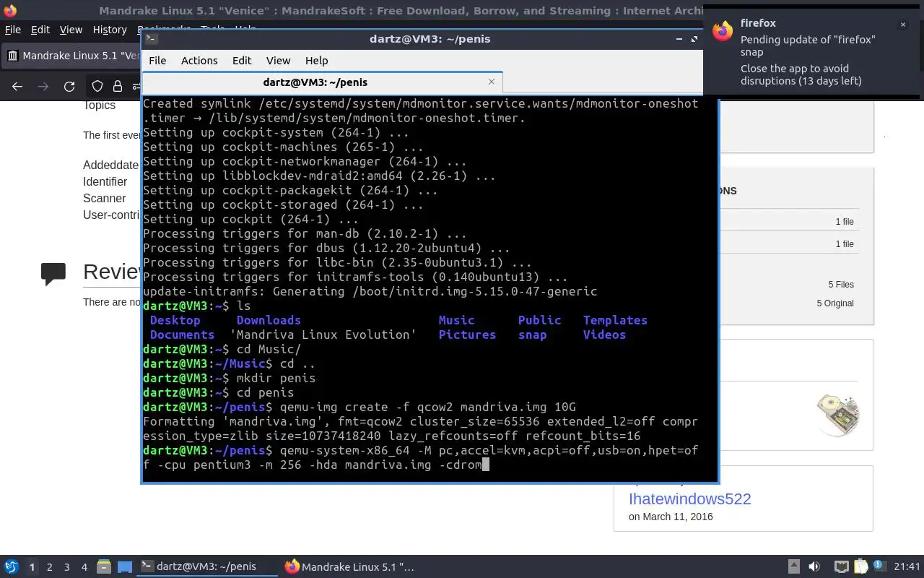
Task: Click the shield tracking protection icon
Action: coord(97,87)
